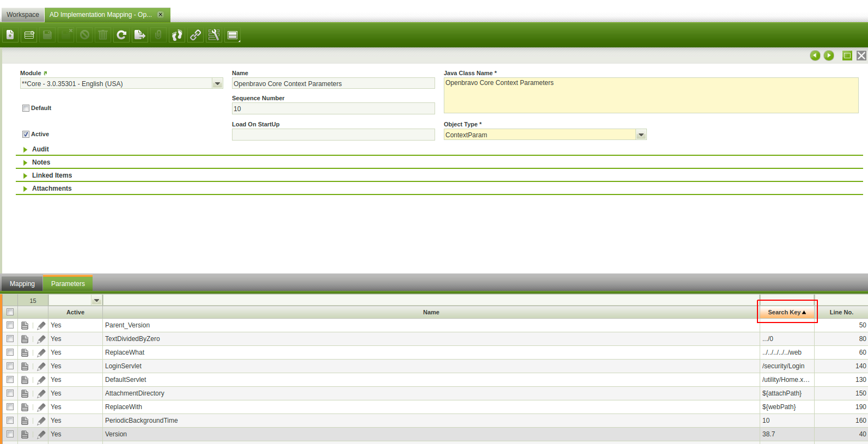868x444 pixels.
Task: Edit the DefaultServlet row with pencil icon
Action: tap(41, 380)
